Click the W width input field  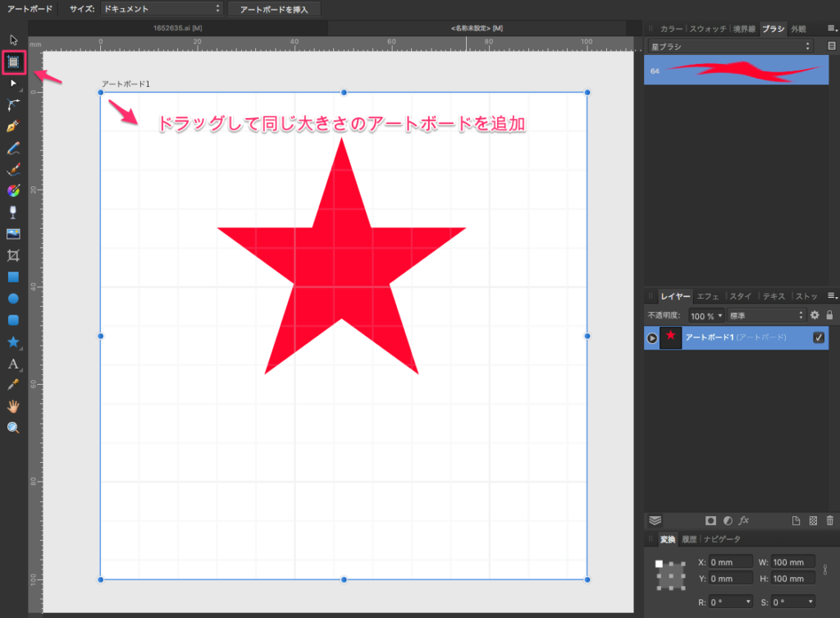pos(794,562)
